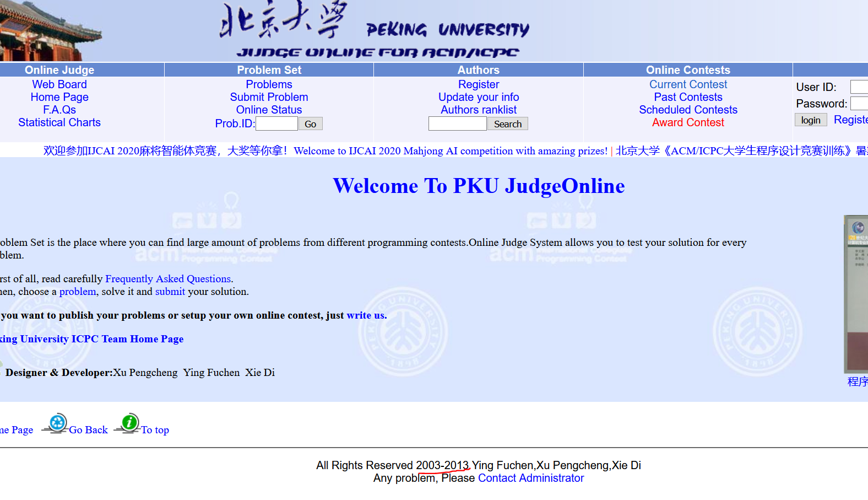Click the To top text link
The height and width of the screenshot is (500, 868).
point(155,430)
